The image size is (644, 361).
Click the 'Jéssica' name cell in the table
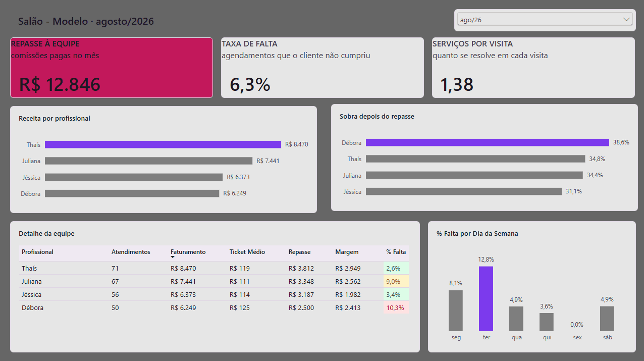pos(31,294)
